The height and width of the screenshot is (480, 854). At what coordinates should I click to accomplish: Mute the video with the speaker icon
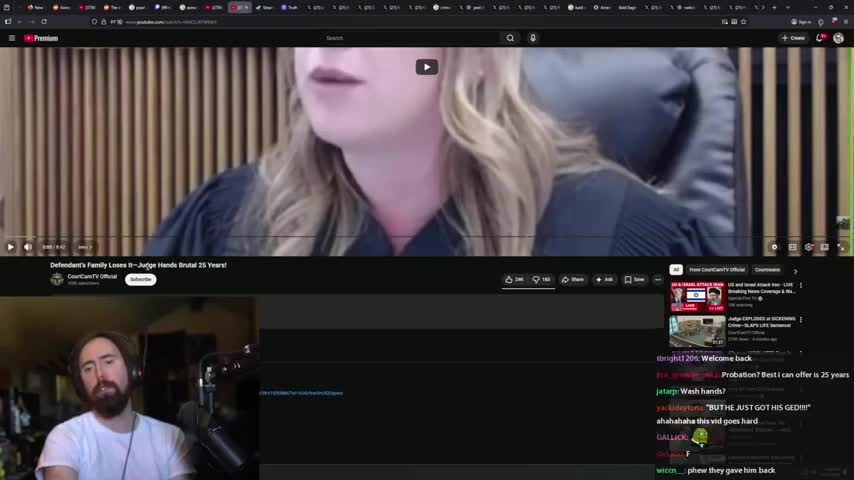pos(28,247)
